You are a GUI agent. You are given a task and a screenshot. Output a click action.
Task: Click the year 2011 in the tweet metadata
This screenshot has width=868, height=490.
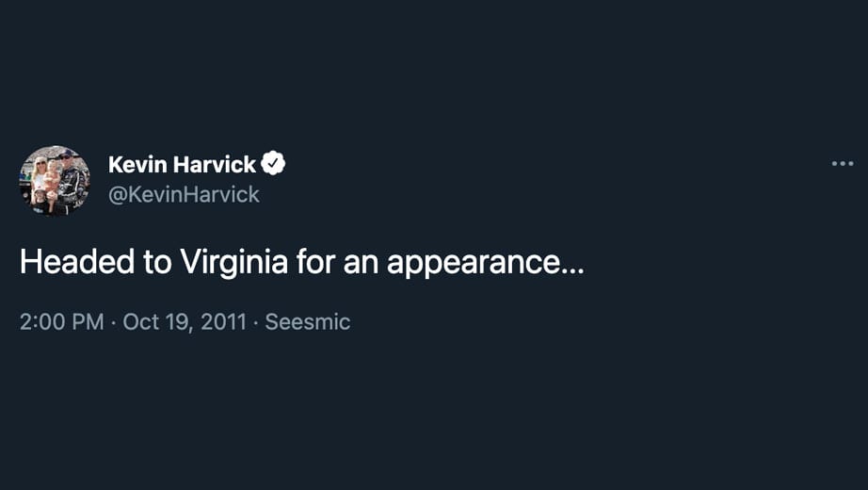tap(224, 322)
